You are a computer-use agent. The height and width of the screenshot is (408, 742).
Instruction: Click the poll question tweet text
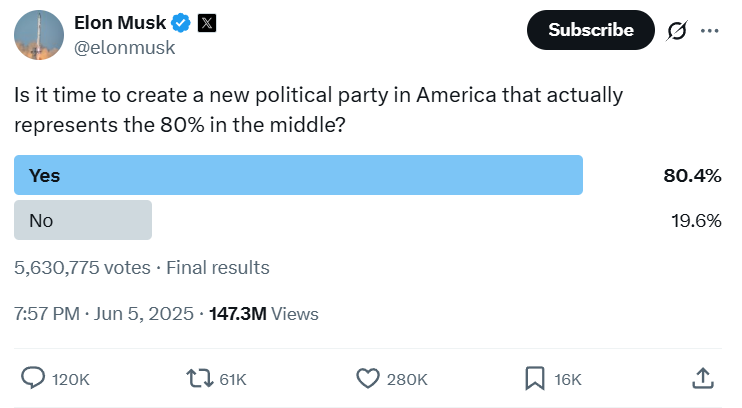point(318,110)
